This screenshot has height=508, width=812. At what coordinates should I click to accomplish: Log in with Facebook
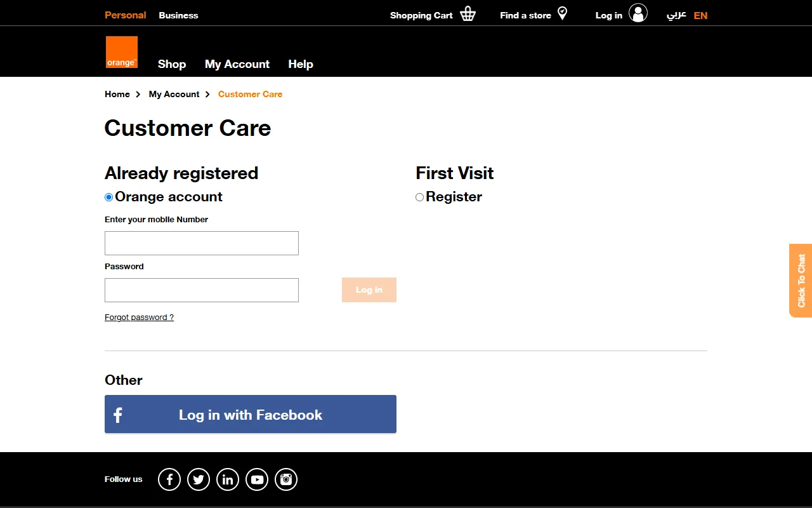coord(251,414)
